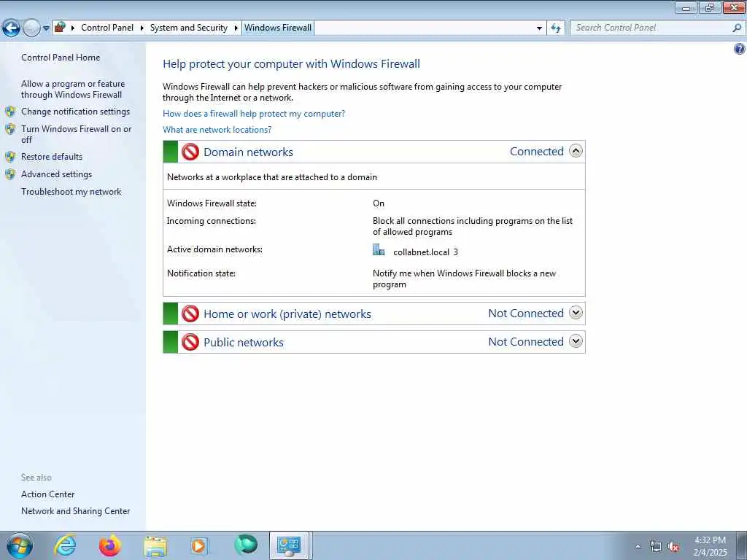Open Troubleshoot my network
Screen dimensions: 747x560
coord(71,192)
